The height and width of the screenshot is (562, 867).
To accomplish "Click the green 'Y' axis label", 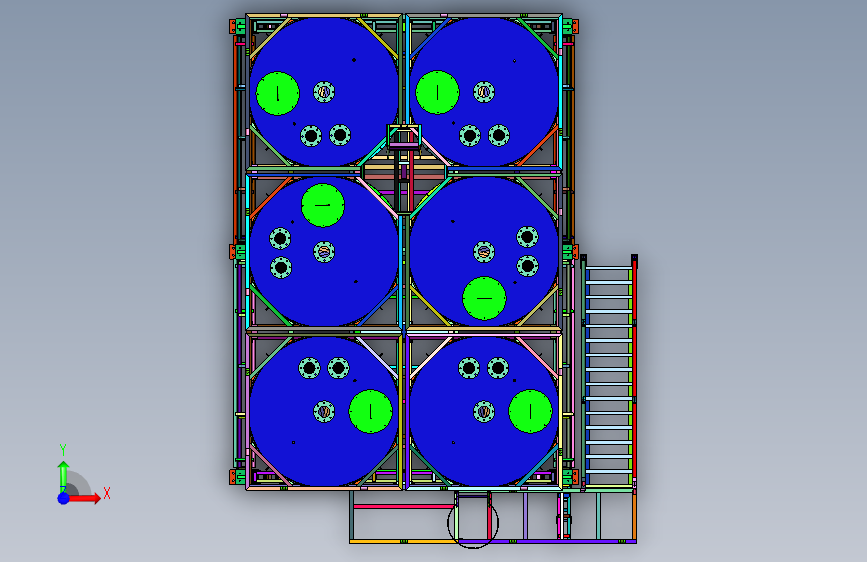I will (x=63, y=450).
